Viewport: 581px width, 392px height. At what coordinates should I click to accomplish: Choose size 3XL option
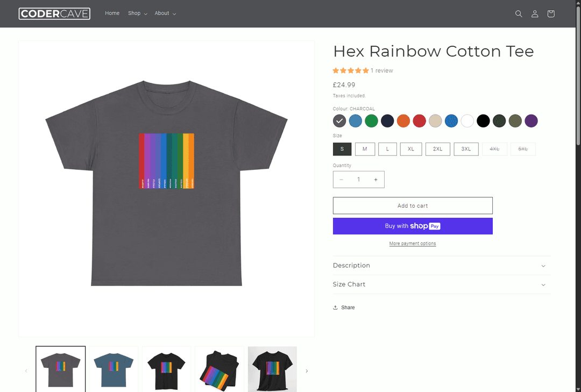[x=466, y=149]
